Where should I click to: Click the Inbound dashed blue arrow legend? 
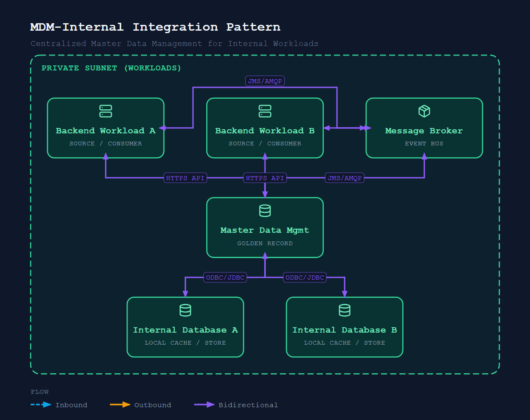[x=41, y=405]
